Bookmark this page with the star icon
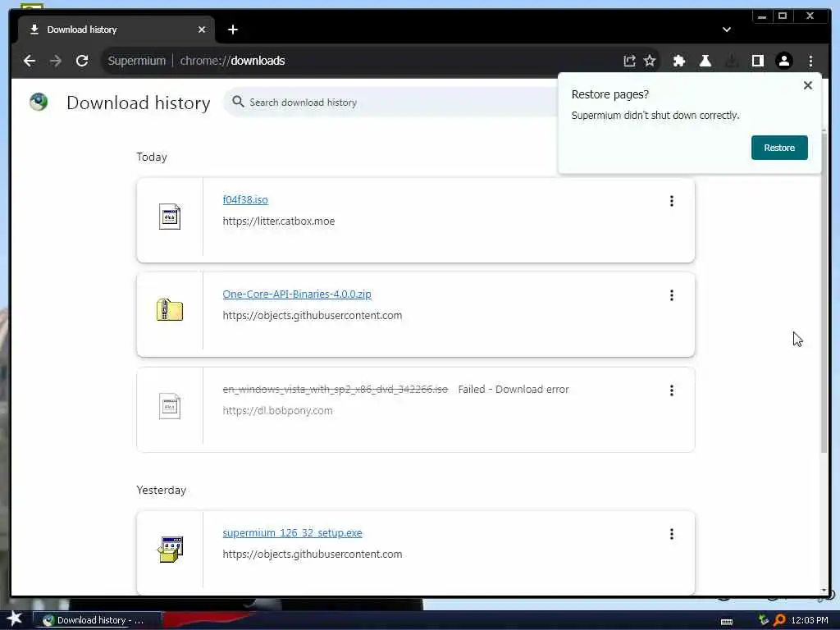Image resolution: width=840 pixels, height=630 pixels. [x=650, y=61]
